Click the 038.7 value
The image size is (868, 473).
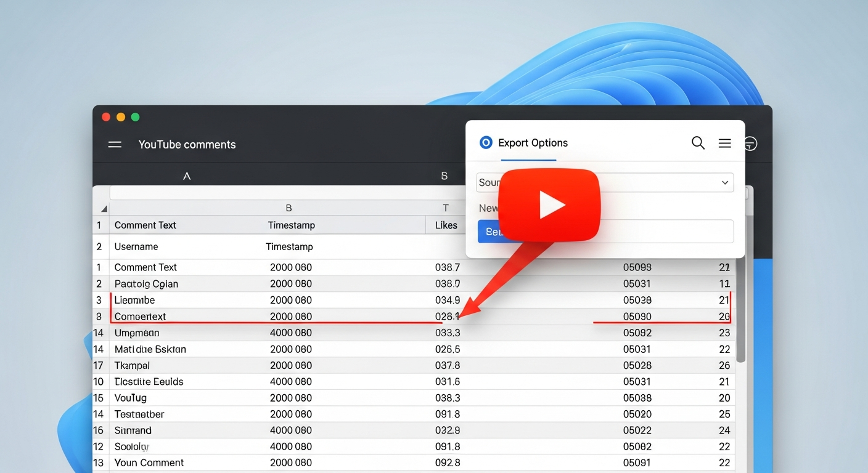(x=448, y=268)
